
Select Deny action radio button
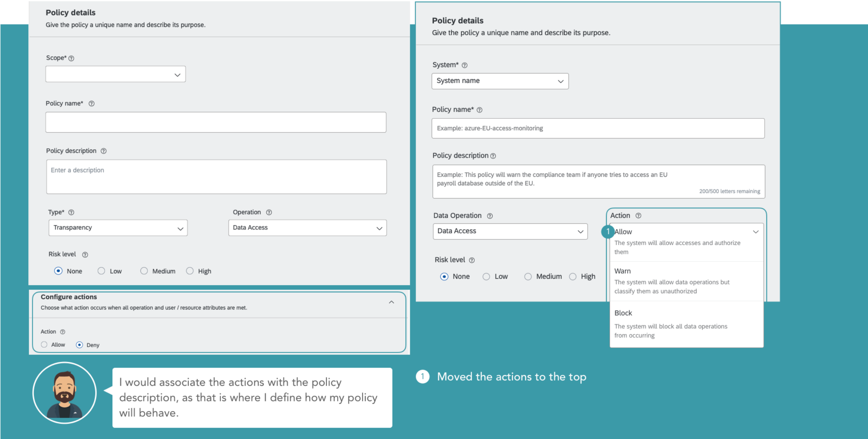(x=80, y=345)
